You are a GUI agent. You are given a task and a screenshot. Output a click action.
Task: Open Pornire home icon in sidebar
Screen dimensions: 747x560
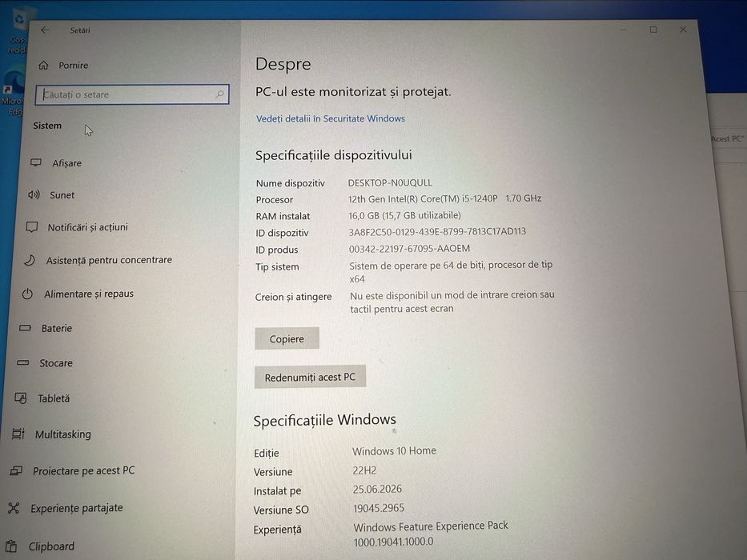tap(43, 66)
